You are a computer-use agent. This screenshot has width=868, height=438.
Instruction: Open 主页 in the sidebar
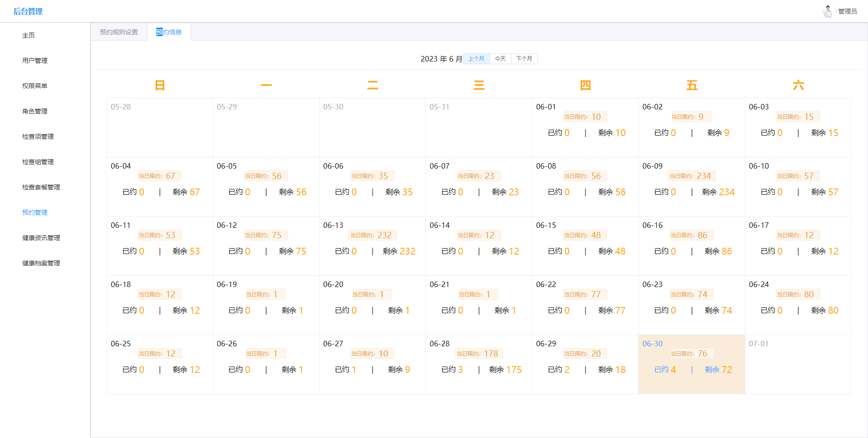[x=28, y=35]
